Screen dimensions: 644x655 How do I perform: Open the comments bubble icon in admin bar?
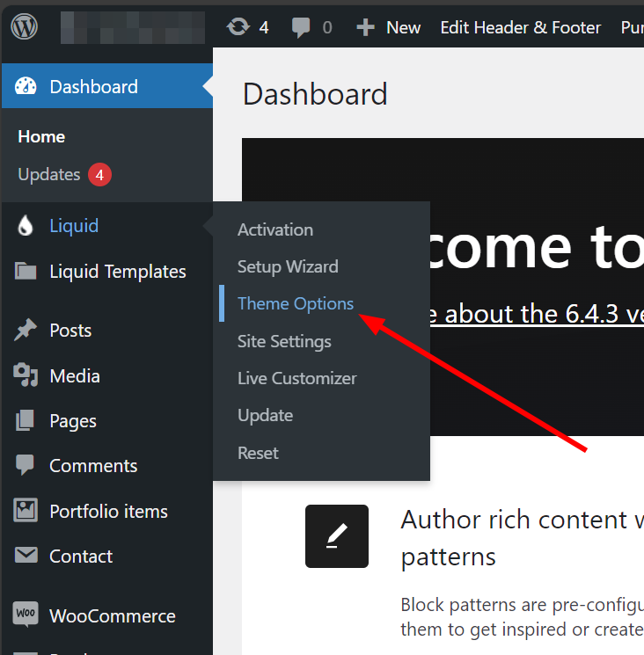(x=301, y=27)
